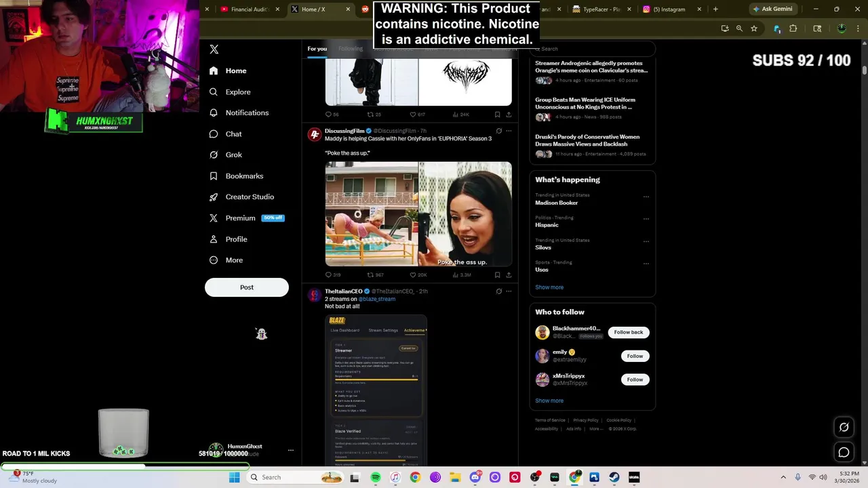Open the Windows Start menu
Screen dimensions: 868x488
235,477
